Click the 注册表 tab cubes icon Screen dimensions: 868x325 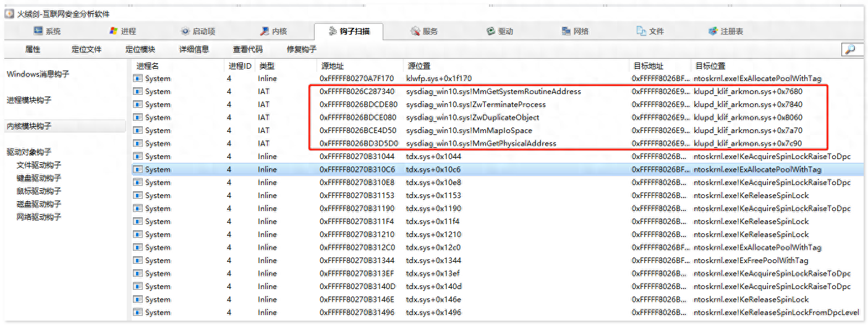(713, 31)
